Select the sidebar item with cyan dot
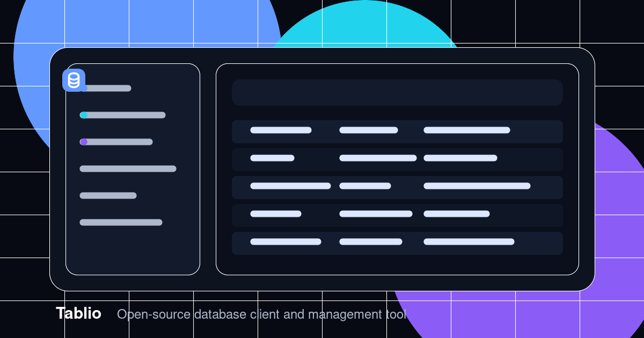Screen dimensions: 644x338 coord(122,115)
